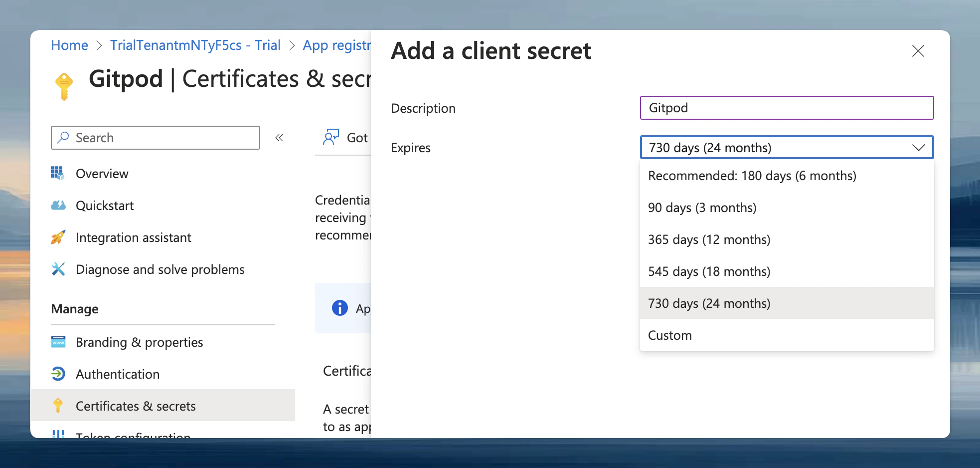Click the Expires field label
Image resolution: width=980 pixels, height=468 pixels.
coord(410,148)
